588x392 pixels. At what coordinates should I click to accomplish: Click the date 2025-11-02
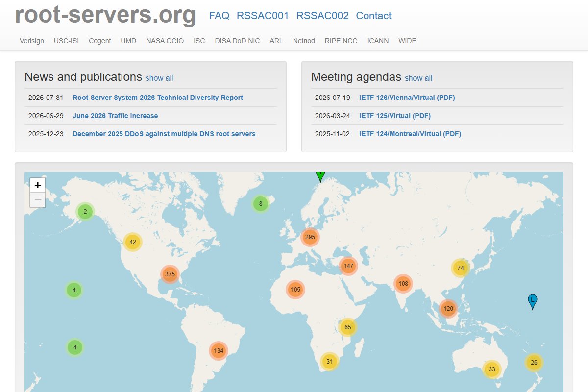[x=333, y=134]
